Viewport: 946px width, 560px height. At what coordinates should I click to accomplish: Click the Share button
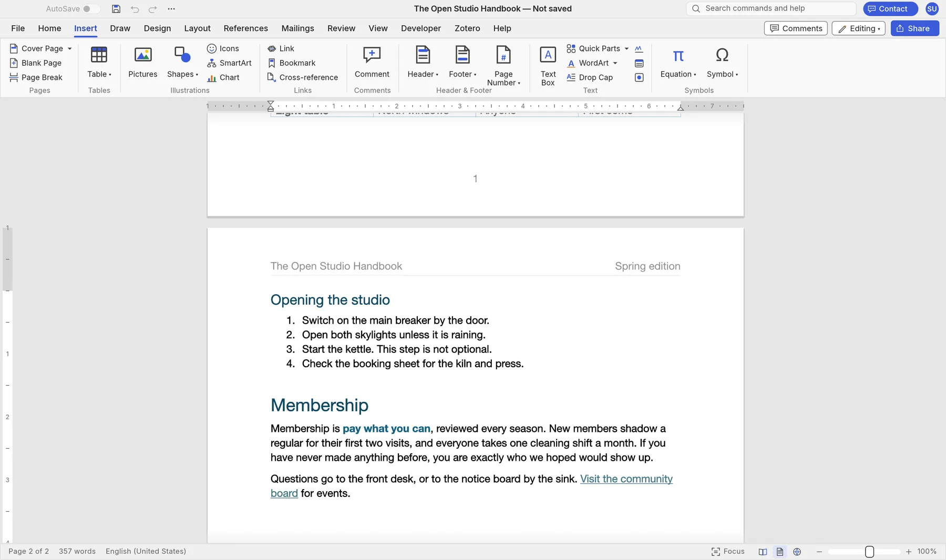click(x=914, y=28)
